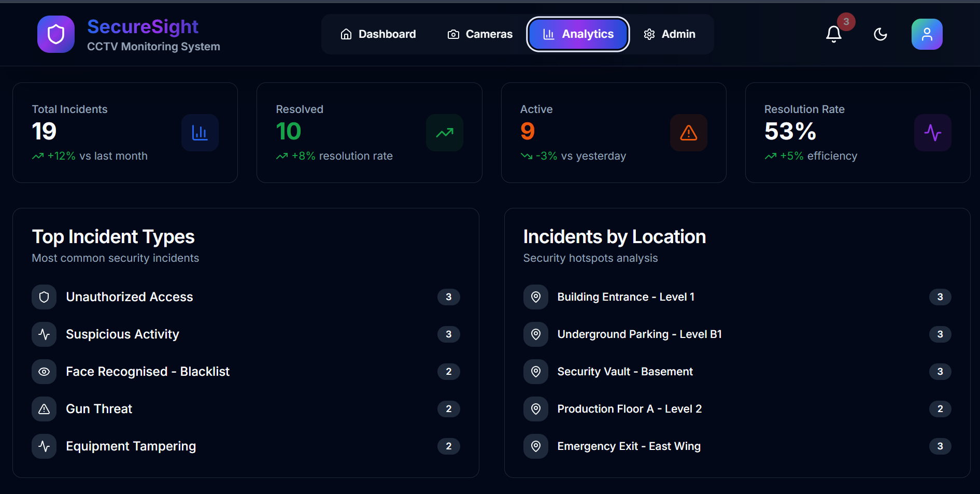
Task: Click the warning triangle icon in Active card
Action: point(689,133)
